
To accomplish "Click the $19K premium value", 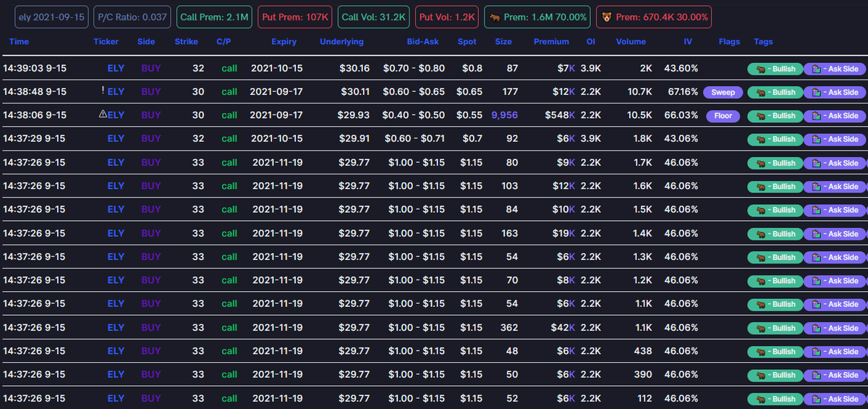I will tap(563, 233).
